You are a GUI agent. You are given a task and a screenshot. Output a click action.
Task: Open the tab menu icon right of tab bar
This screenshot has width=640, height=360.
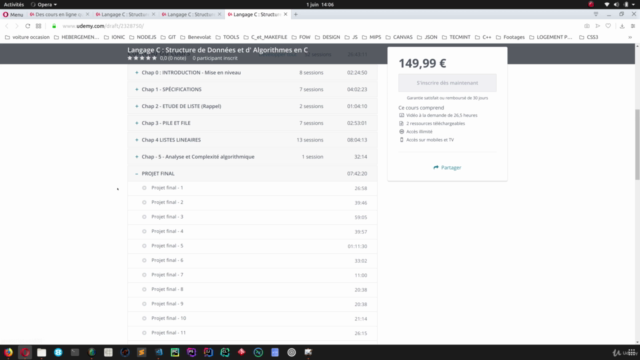click(x=596, y=14)
